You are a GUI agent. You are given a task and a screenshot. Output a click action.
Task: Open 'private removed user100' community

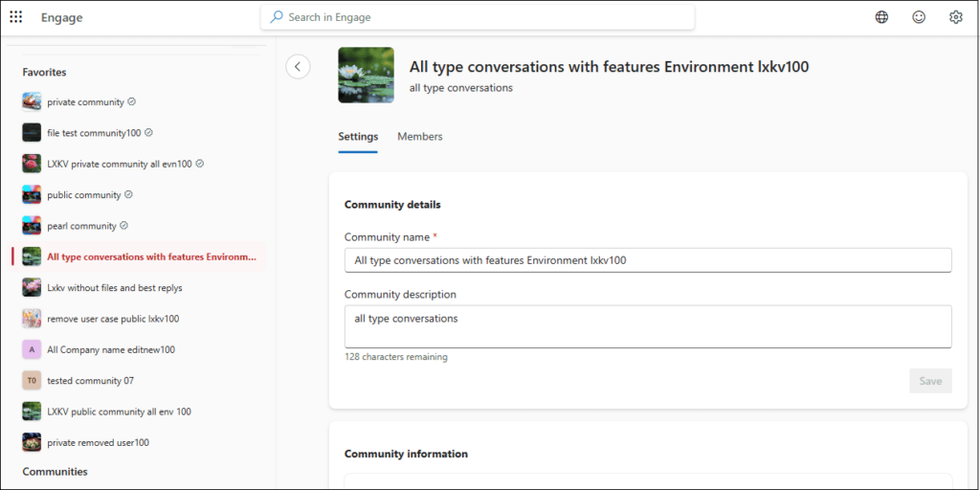tap(99, 442)
